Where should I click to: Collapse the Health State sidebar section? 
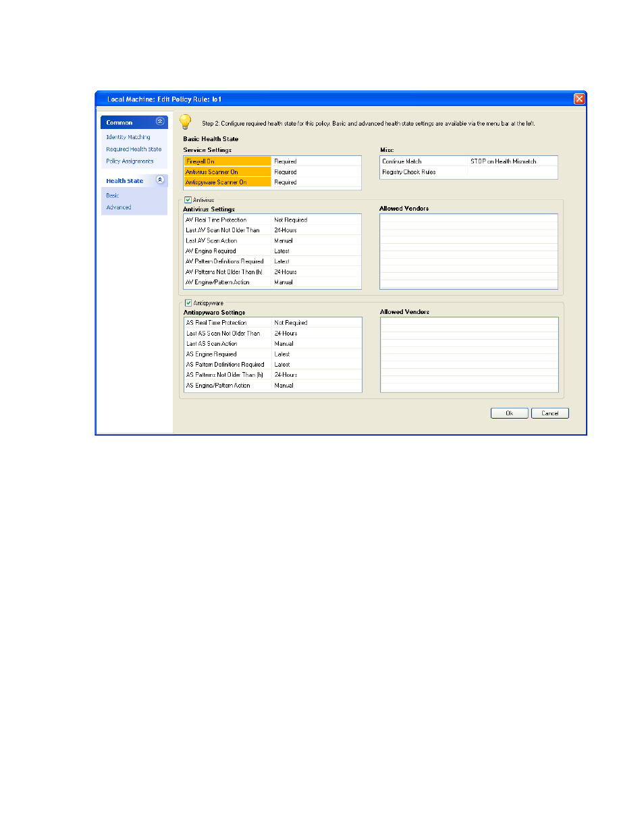pos(160,180)
